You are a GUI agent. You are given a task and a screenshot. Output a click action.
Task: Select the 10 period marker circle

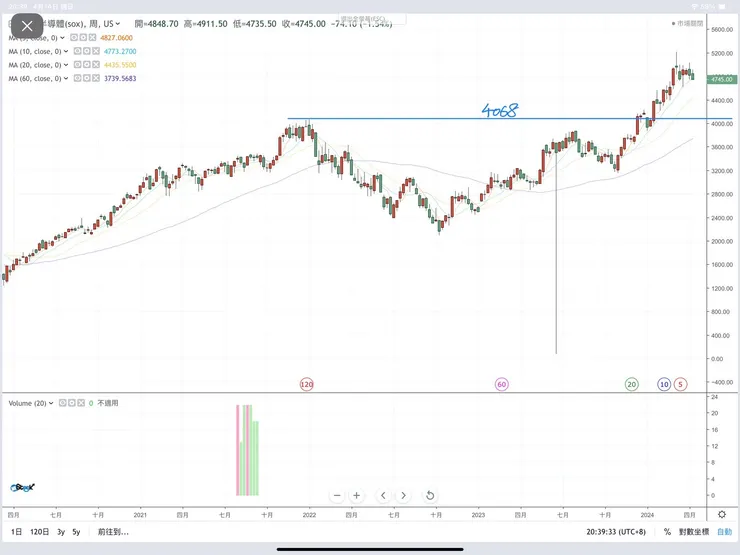pos(664,384)
